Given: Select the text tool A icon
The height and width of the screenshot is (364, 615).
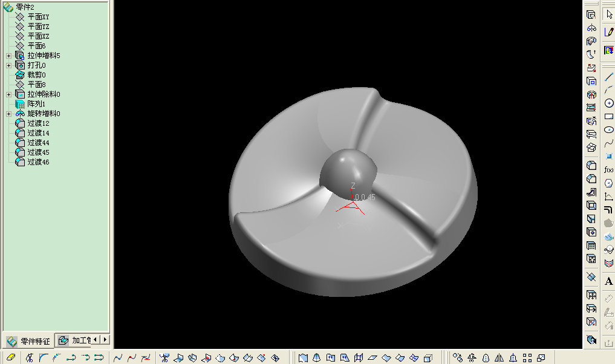Looking at the screenshot, I should (x=609, y=282).
